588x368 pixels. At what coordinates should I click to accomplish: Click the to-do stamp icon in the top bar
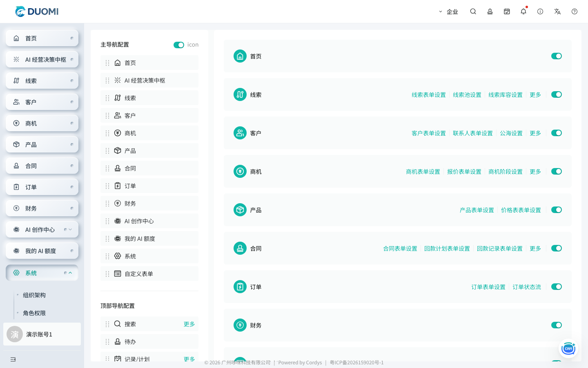(490, 11)
